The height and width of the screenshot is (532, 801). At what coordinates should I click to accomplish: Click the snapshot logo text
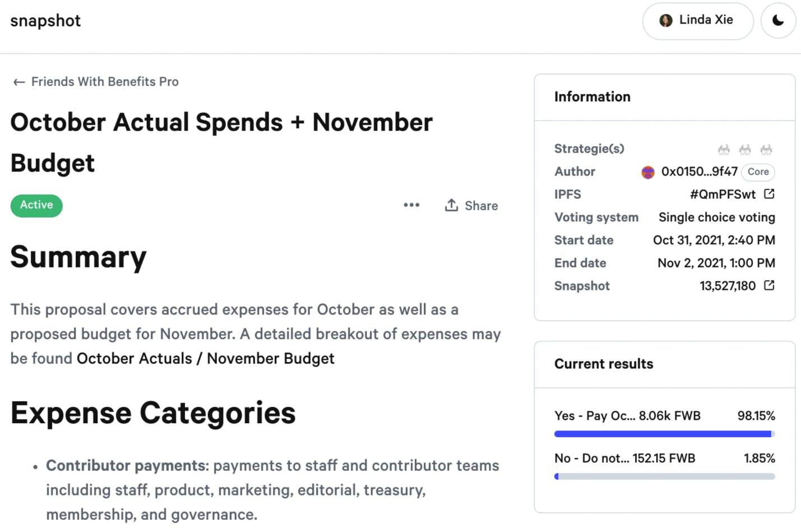pos(45,21)
